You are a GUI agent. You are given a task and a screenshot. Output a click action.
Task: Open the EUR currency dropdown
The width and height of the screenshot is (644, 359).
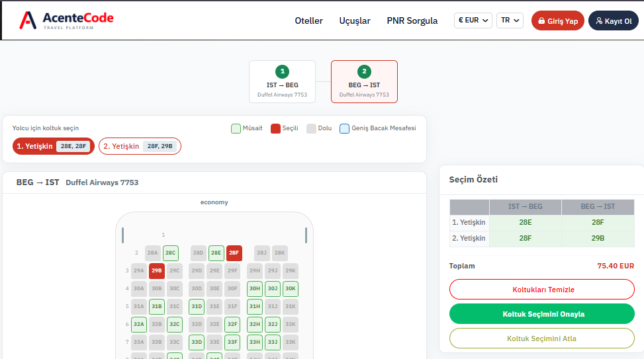coord(473,20)
